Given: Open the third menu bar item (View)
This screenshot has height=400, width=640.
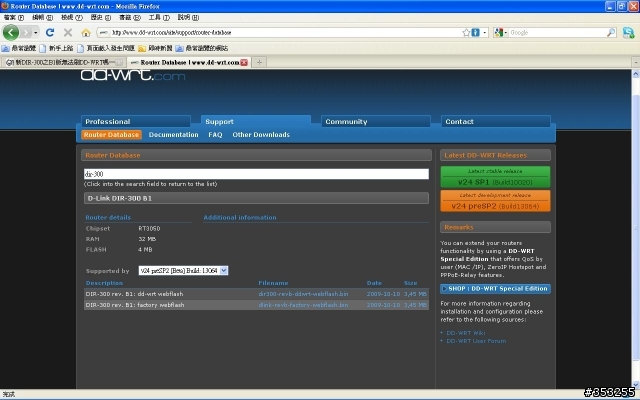Looking at the screenshot, I should coord(72,18).
